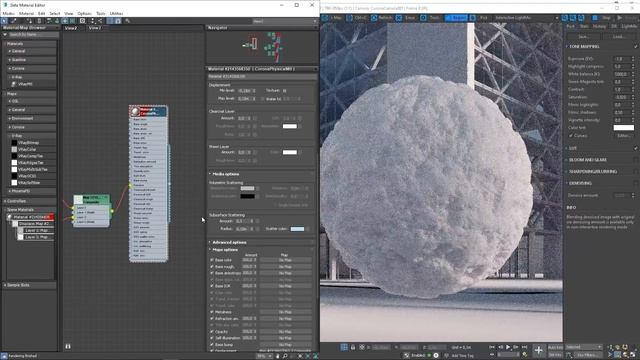
Task: Open the view name dropdown in toolbar
Action: [285, 21]
